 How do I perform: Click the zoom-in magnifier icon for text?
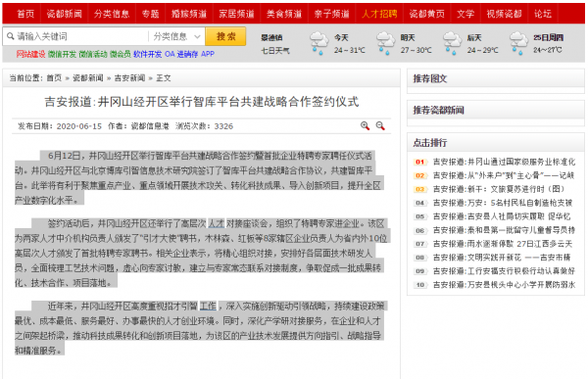(365, 126)
